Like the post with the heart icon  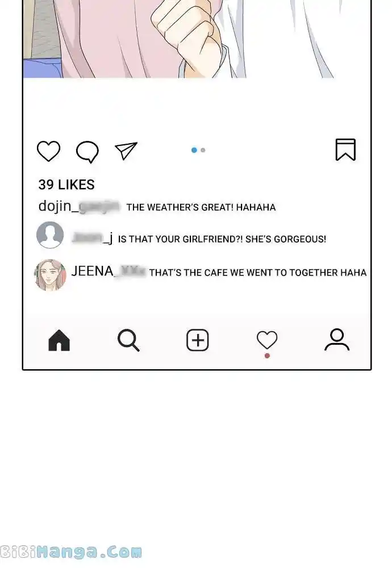pyautogui.click(x=48, y=151)
